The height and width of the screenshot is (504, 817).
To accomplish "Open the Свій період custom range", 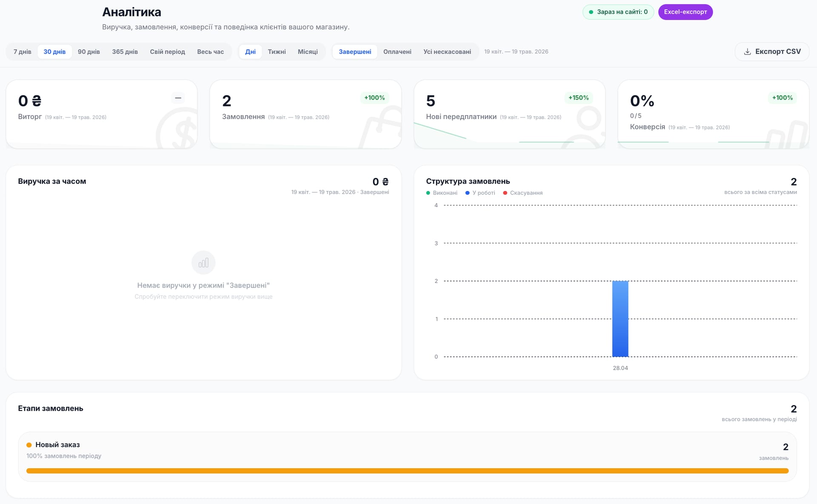I will click(x=168, y=51).
